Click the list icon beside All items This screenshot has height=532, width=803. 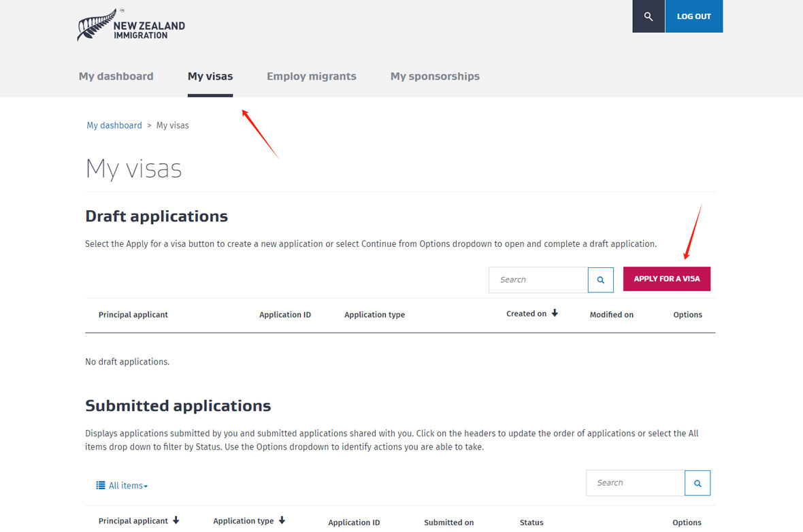coord(101,486)
